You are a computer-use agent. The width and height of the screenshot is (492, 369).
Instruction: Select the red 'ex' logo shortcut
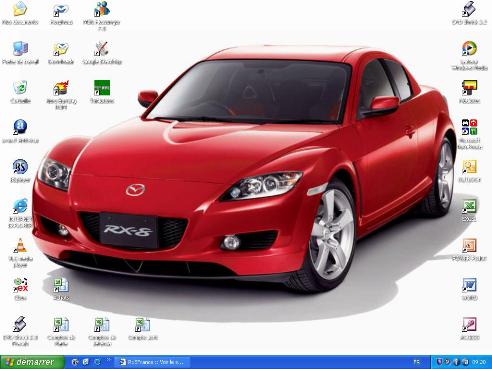tap(20, 285)
